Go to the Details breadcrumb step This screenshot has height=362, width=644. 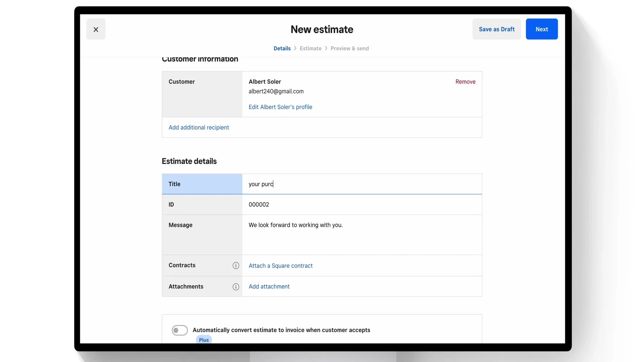click(x=282, y=48)
